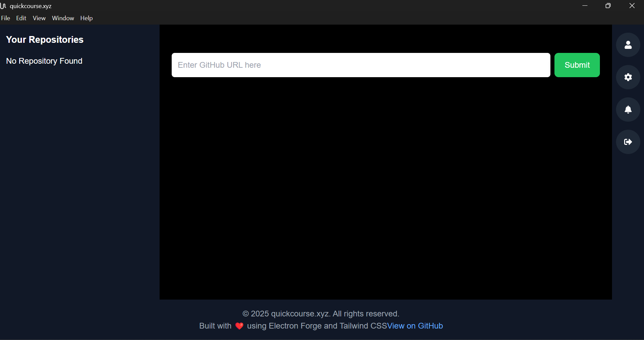Image resolution: width=644 pixels, height=340 pixels.
Task: Click the Built with text in footer
Action: [x=215, y=326]
